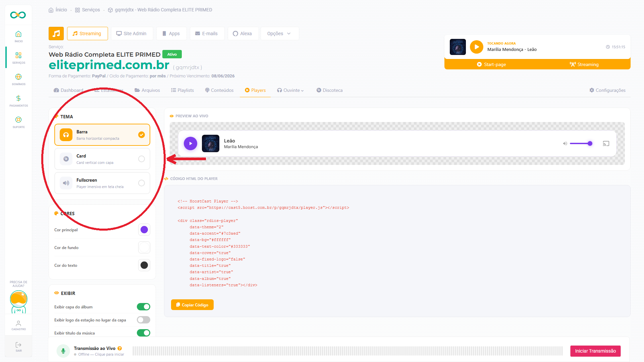Select the Fullscreen theme radio option
The image size is (644, 362).
pos(142,183)
